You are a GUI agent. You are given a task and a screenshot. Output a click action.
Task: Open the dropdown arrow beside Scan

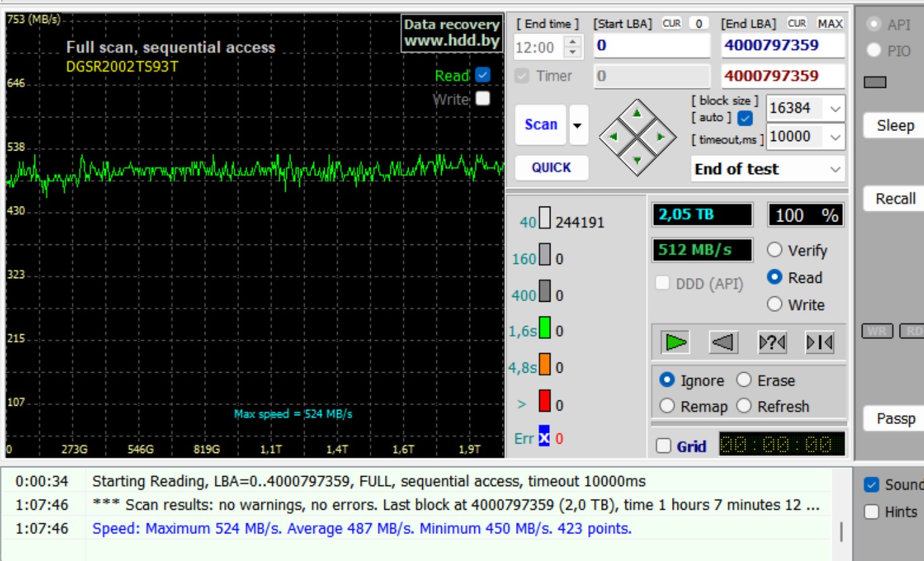(x=578, y=125)
